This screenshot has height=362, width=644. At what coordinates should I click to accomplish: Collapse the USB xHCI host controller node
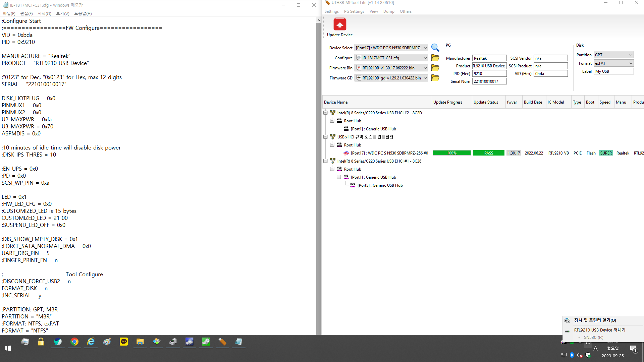pos(325,137)
